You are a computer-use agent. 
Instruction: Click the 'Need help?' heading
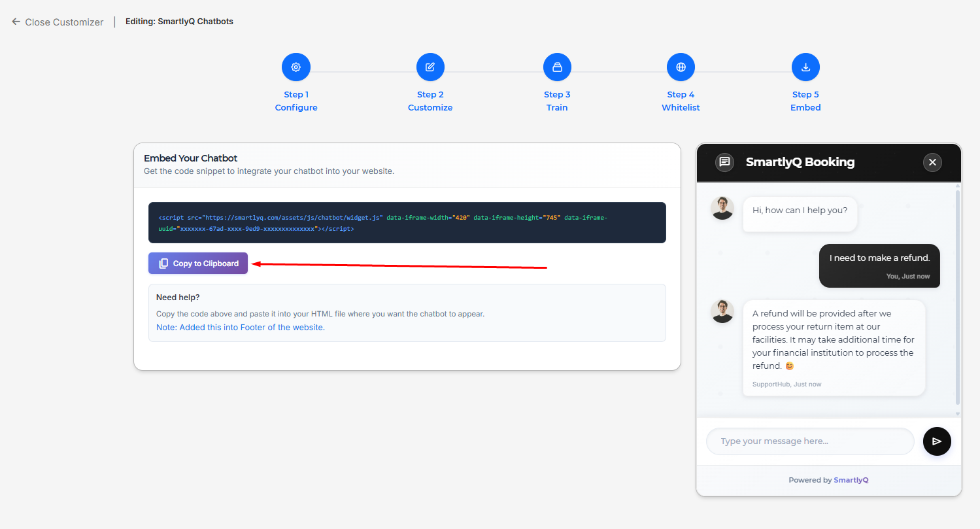[x=178, y=298]
